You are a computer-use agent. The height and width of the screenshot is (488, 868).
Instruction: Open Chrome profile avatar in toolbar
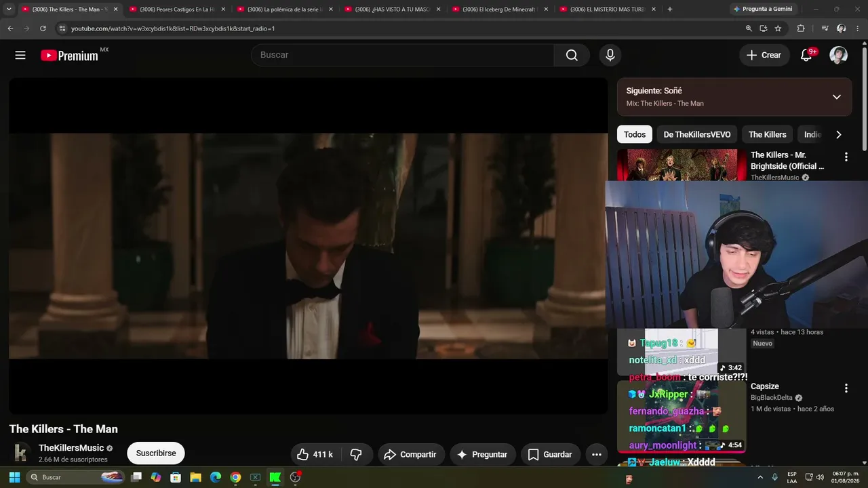pyautogui.click(x=841, y=28)
